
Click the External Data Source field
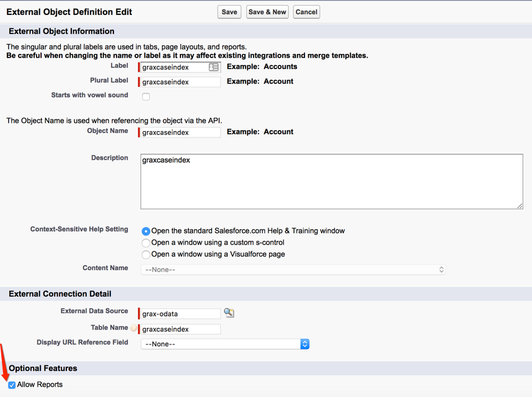click(180, 313)
